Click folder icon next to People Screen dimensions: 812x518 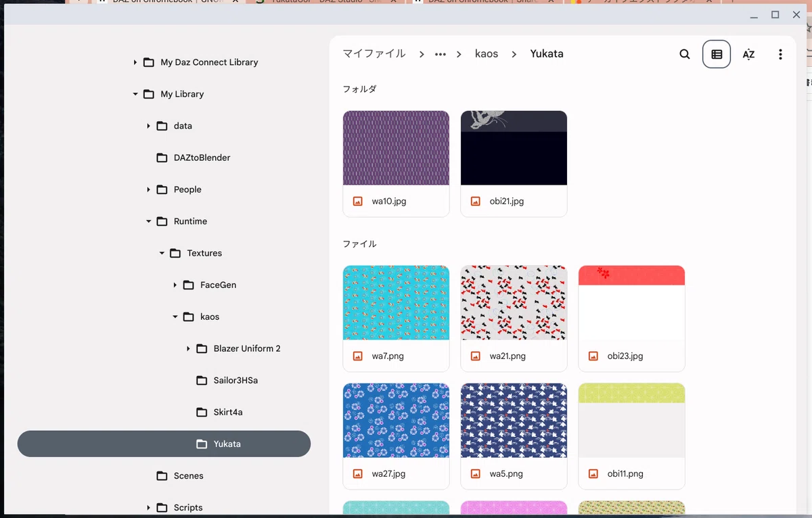coord(162,189)
